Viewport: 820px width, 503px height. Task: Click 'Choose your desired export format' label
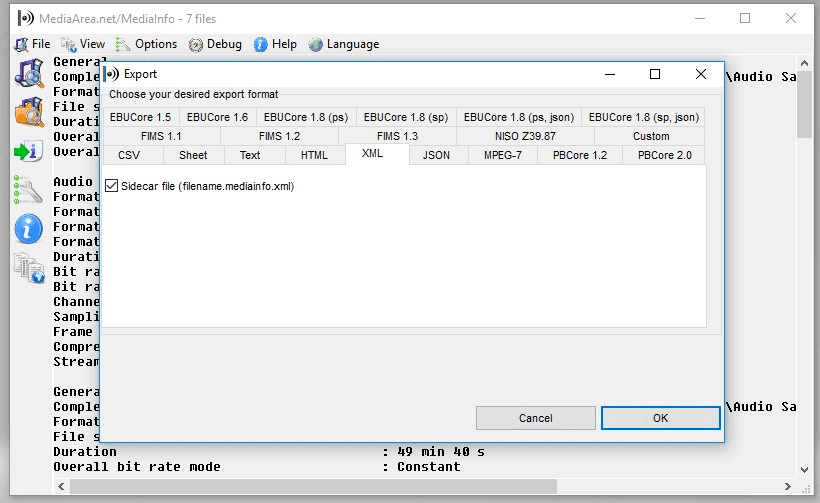[x=193, y=95]
